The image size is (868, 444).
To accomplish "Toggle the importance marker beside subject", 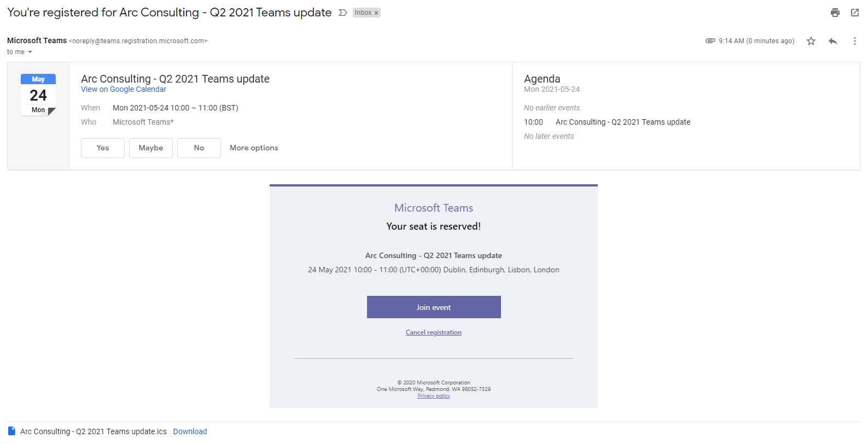I will tap(343, 13).
